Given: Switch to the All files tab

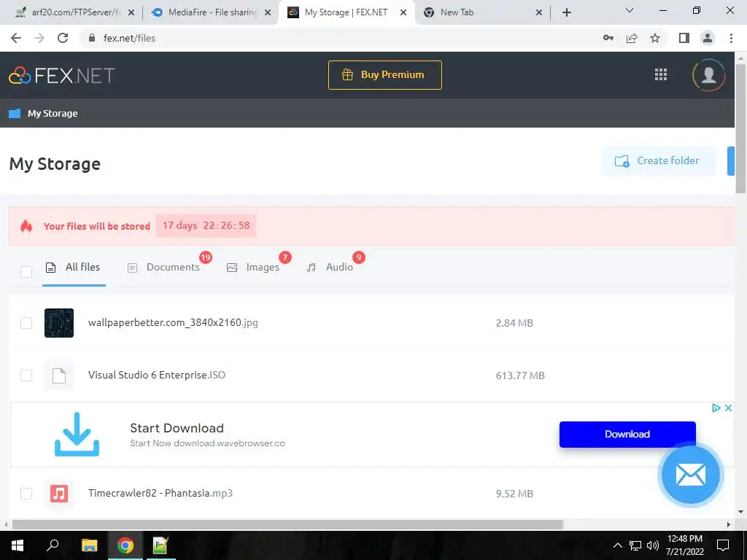Looking at the screenshot, I should [73, 267].
